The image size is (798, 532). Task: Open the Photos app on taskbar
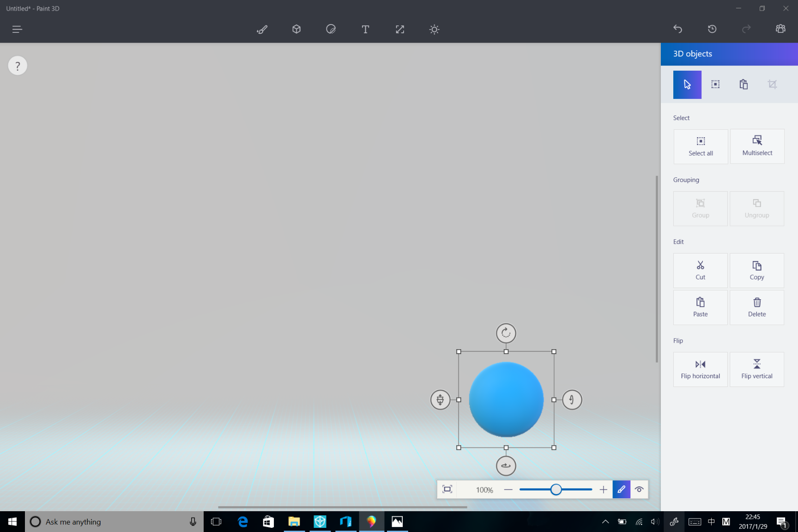click(x=397, y=522)
